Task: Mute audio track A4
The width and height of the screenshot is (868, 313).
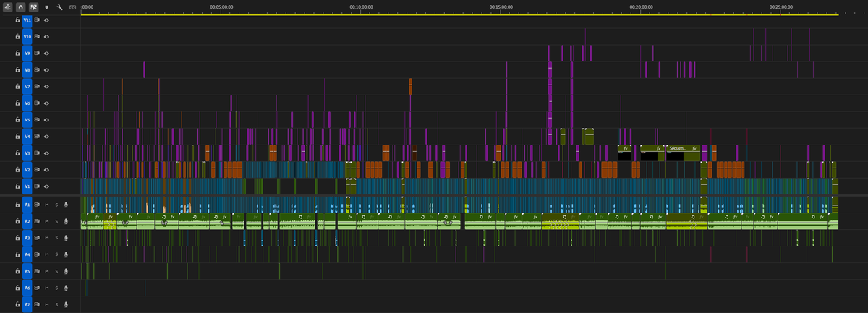Action: (47, 254)
